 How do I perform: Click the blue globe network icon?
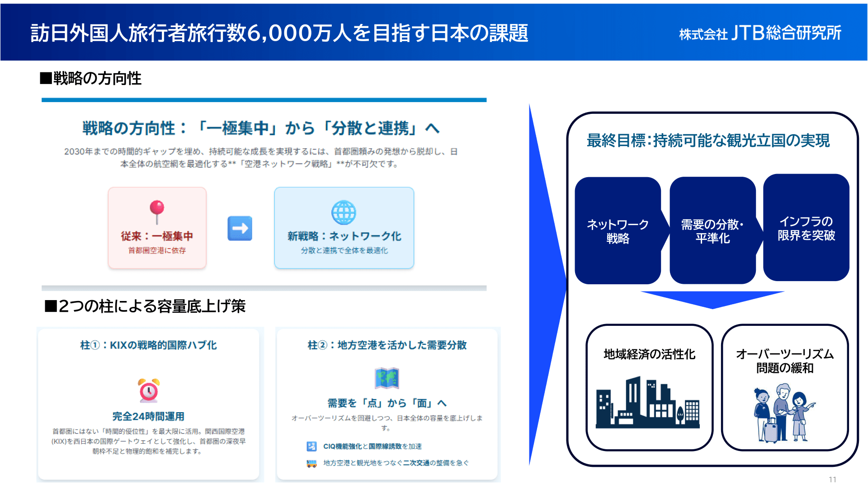344,212
